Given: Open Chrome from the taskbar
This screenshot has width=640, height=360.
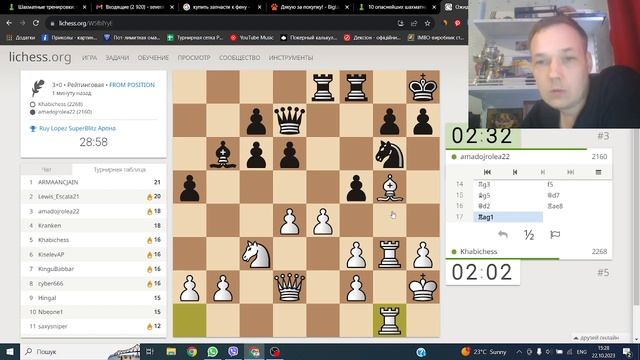Looking at the screenshot, I should click(192, 351).
